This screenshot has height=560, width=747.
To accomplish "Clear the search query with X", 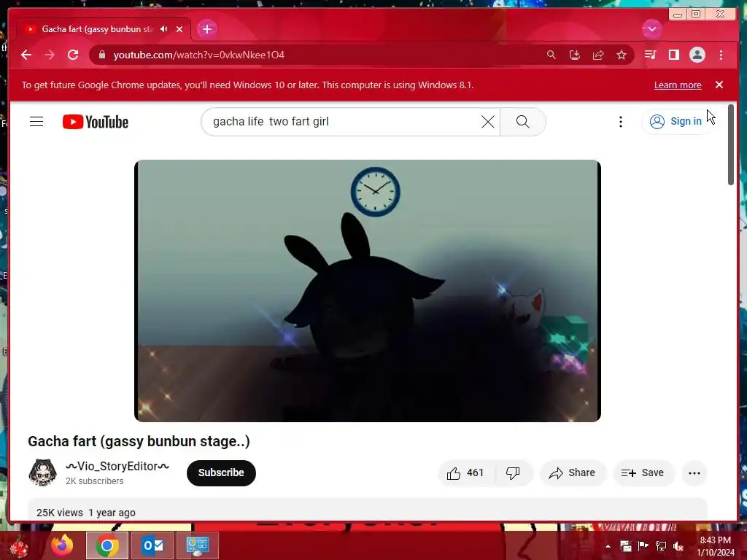I will 488,122.
